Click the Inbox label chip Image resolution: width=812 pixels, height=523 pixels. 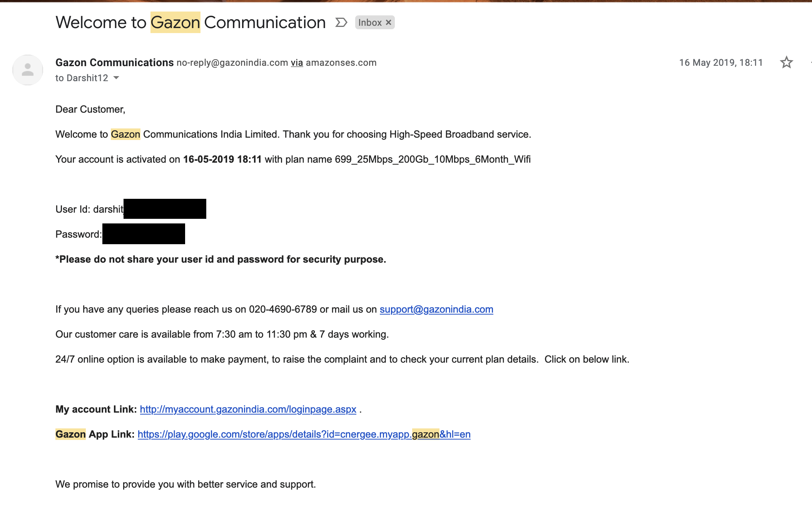370,22
